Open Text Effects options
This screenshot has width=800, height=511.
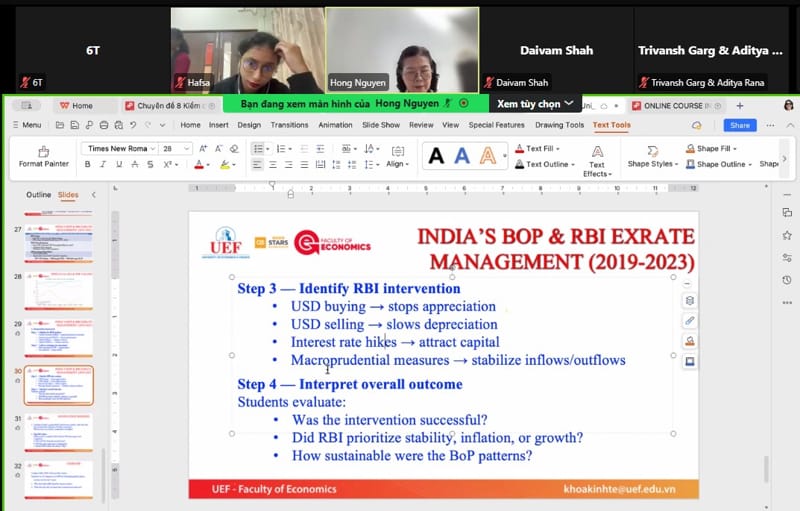[x=597, y=160]
